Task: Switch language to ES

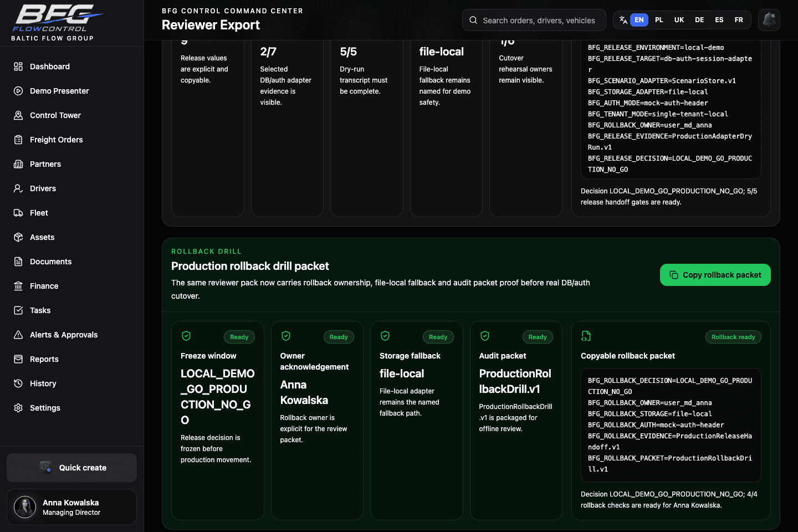Action: (719, 20)
